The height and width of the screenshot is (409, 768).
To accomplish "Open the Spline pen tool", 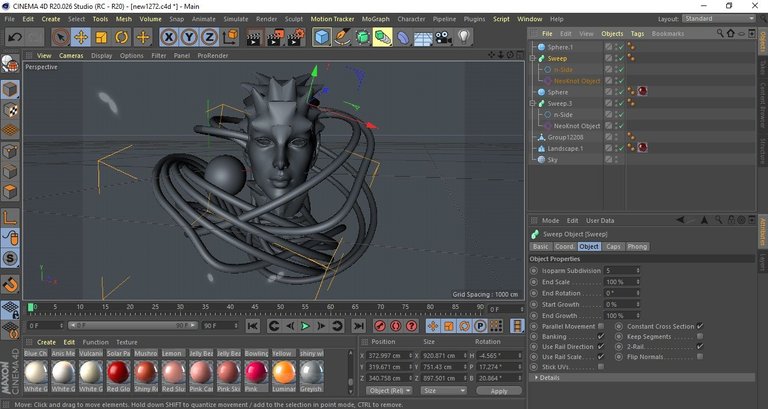I will [x=342, y=37].
